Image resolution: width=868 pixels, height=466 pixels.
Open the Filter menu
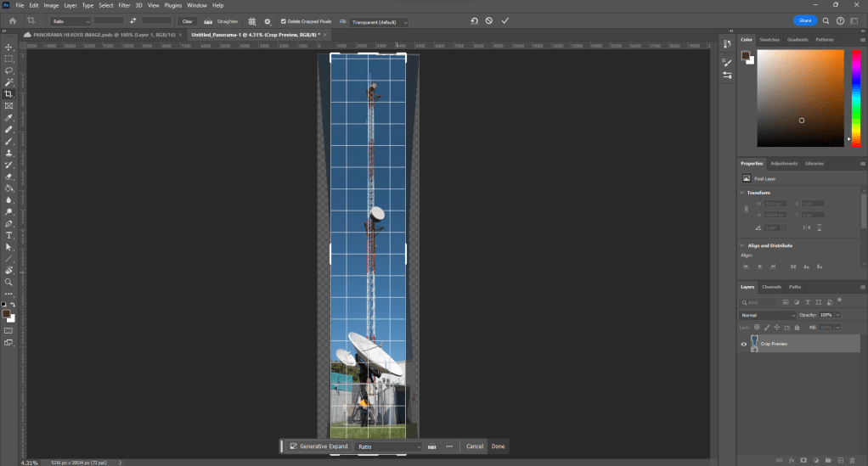(124, 5)
